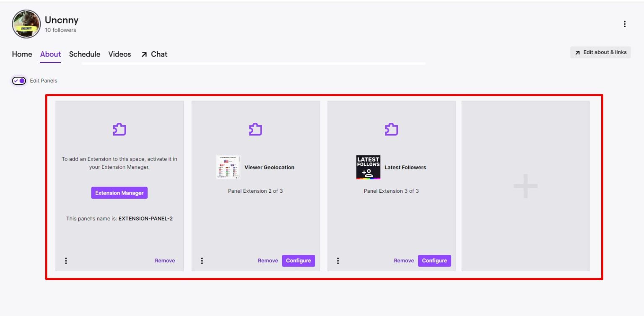Open the channel options menu at top right
The image size is (644, 316).
point(625,24)
